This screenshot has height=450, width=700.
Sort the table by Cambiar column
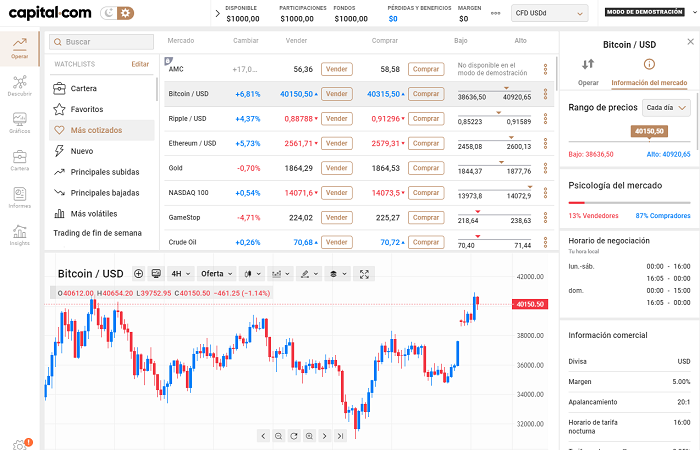tap(246, 41)
